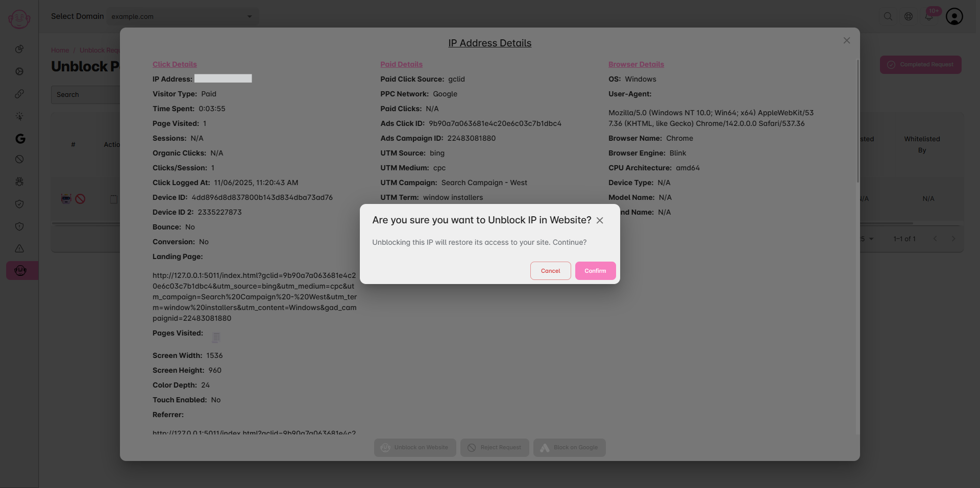Open the cursor click sidebar item
This screenshot has height=488, width=980.
19,116
